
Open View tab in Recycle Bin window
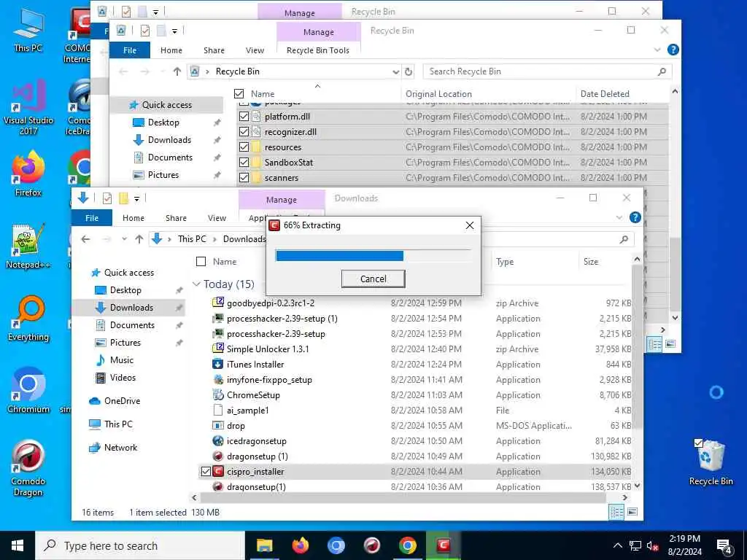click(x=255, y=50)
